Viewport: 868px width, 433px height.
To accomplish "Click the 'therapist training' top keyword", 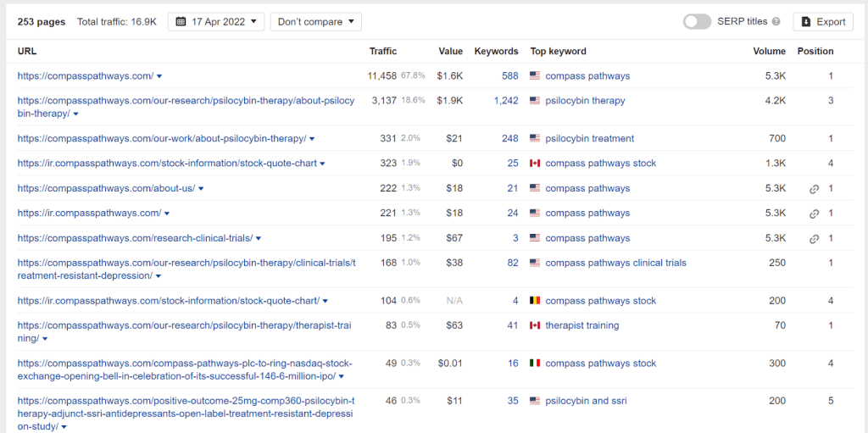I will (581, 325).
